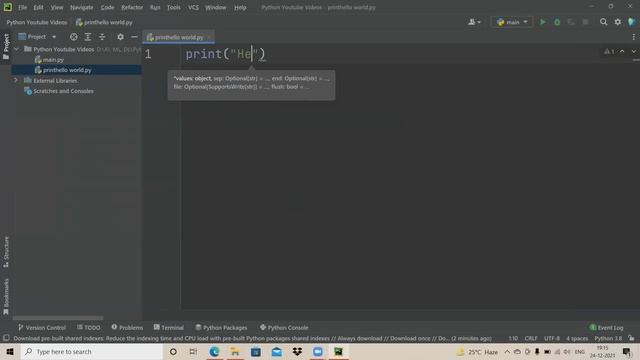Open the Project view dropdown
Image resolution: width=640 pixels, height=360 pixels.
coord(37,37)
